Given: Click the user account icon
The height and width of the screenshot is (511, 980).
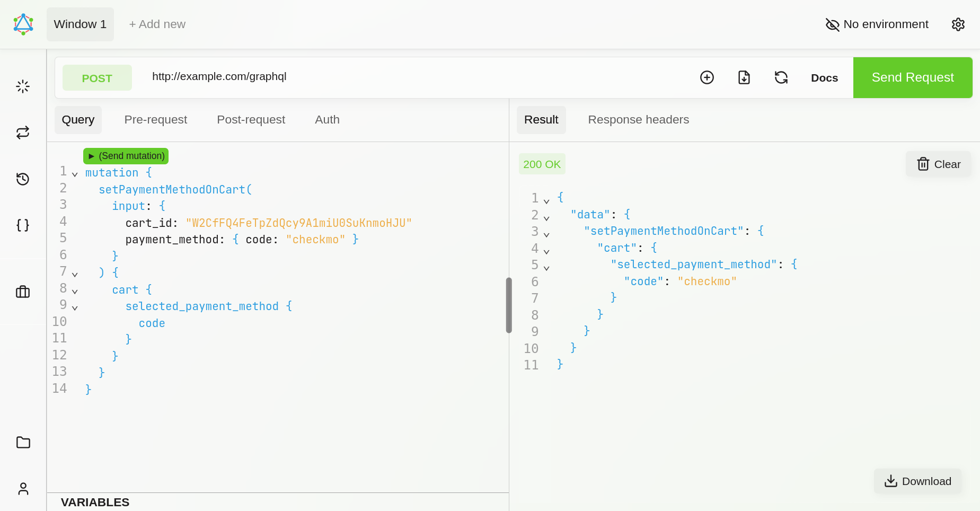Looking at the screenshot, I should pyautogui.click(x=23, y=489).
